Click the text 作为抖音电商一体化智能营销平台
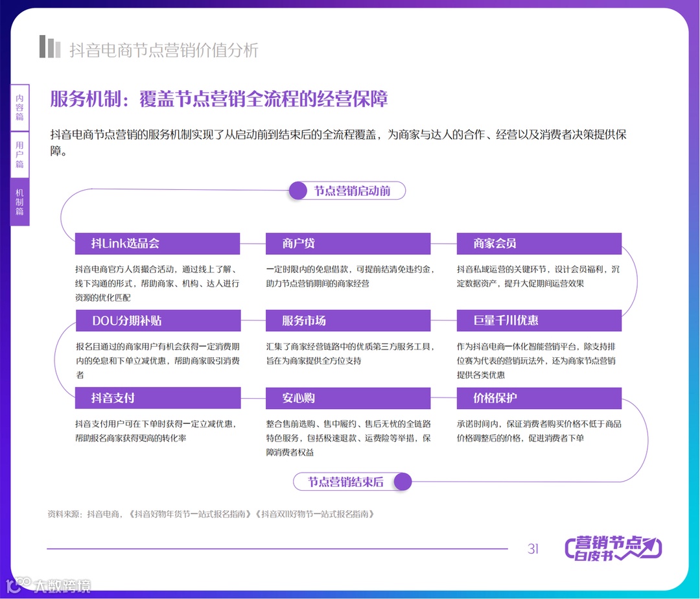 pos(518,346)
